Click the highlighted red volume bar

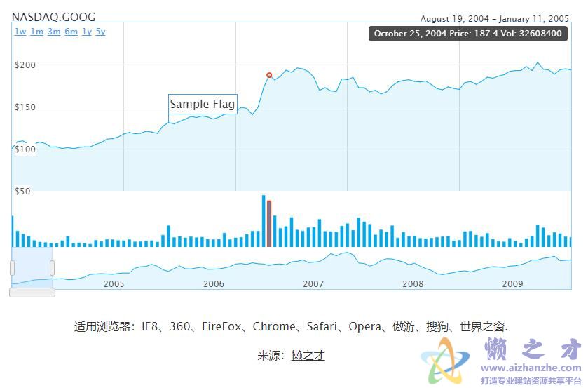coord(269,224)
